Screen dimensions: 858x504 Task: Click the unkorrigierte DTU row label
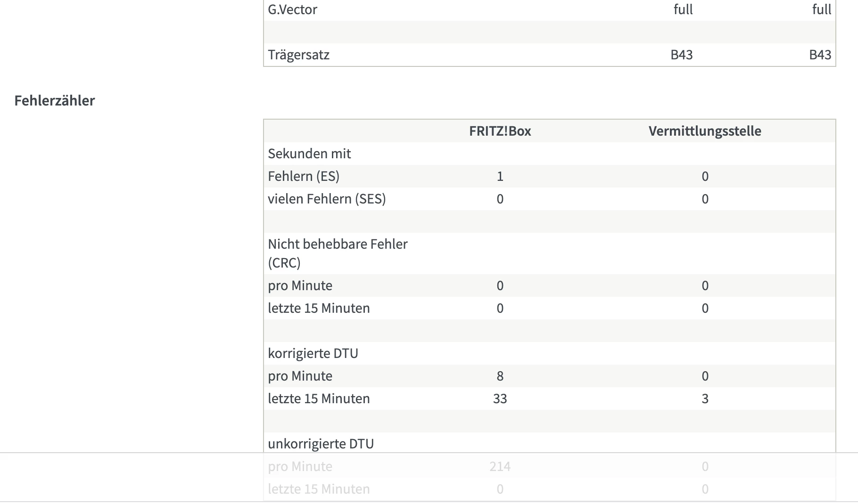[321, 444]
